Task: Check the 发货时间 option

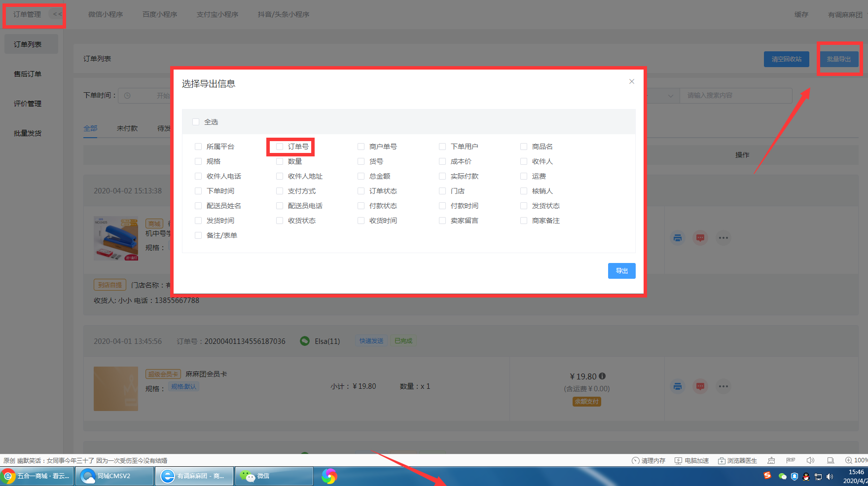Action: [x=198, y=221]
